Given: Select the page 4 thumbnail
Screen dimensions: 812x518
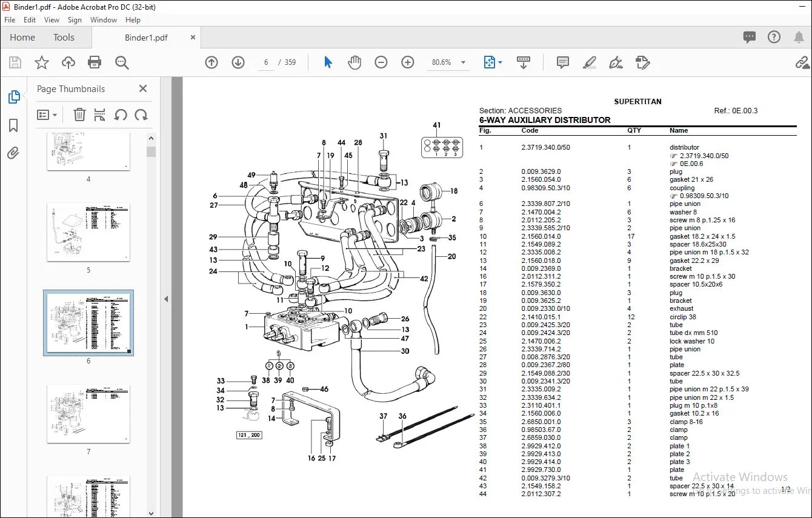Looking at the screenshot, I should [x=88, y=153].
